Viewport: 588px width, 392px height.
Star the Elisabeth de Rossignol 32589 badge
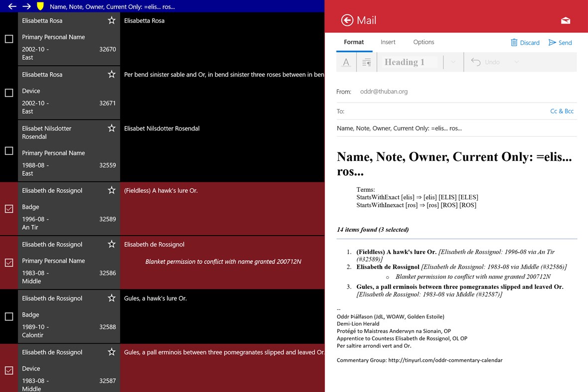click(x=112, y=190)
